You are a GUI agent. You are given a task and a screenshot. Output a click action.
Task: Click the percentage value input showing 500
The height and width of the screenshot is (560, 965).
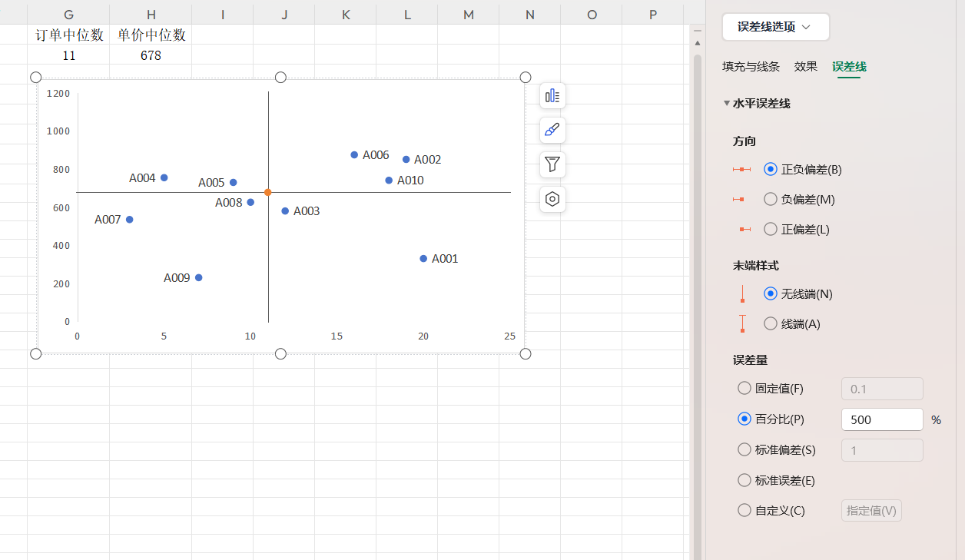[x=882, y=419]
